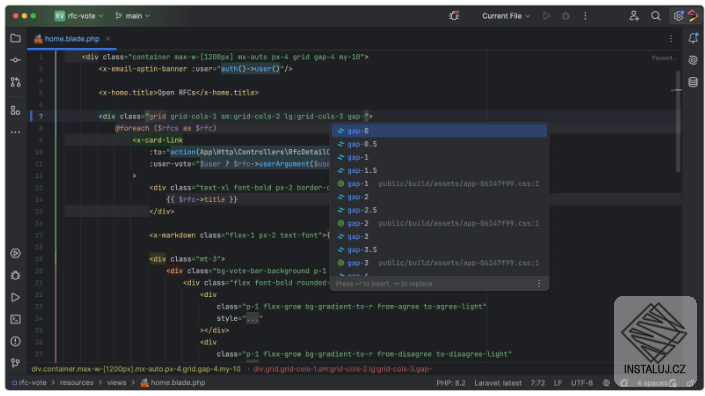This screenshot has width=705, height=396.
Task: Select the Tailwind gap-2 suggestion
Action: pyautogui.click(x=439, y=197)
